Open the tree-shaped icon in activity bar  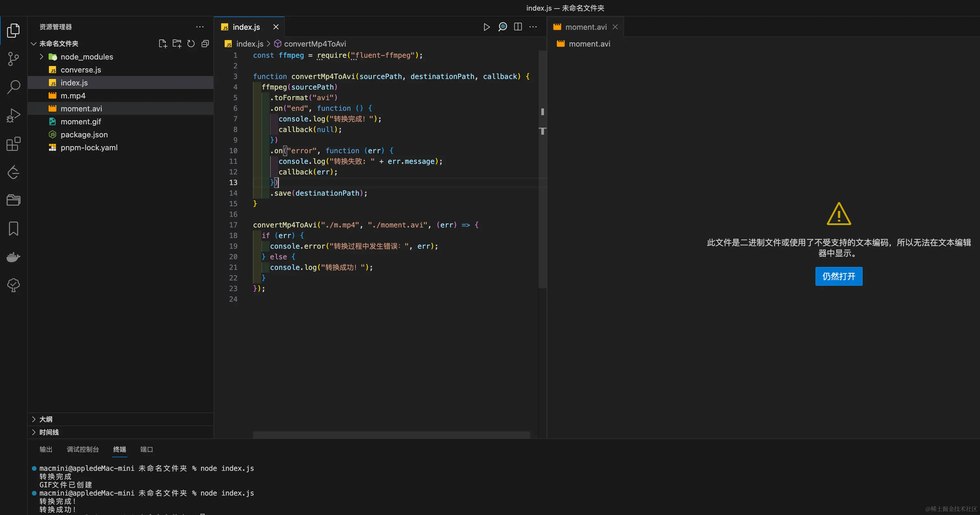point(13,285)
